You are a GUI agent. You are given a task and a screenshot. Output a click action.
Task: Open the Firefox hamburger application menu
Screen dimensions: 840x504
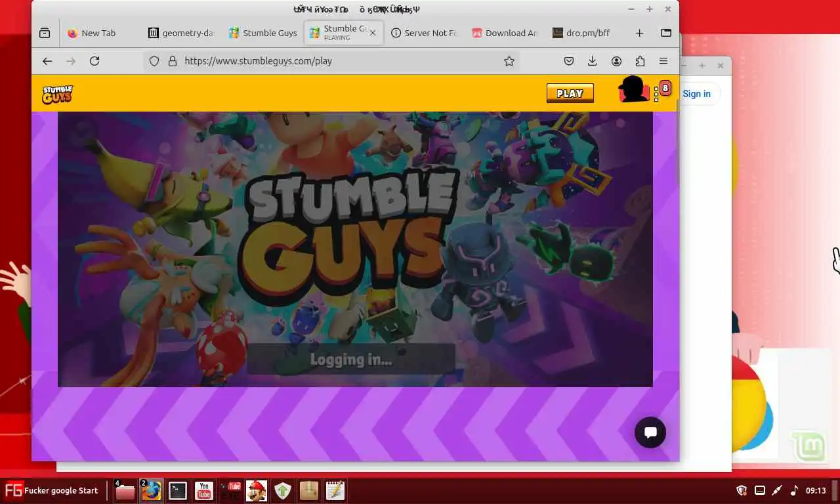point(663,61)
